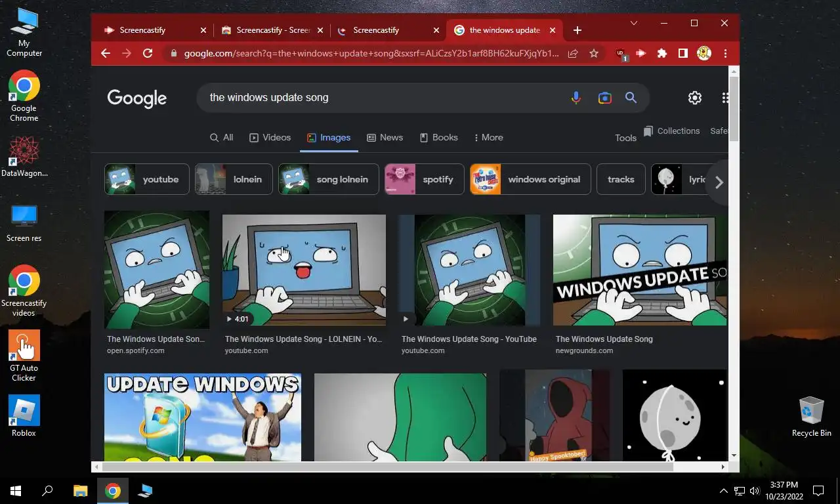Click the Google logo

pos(136,98)
